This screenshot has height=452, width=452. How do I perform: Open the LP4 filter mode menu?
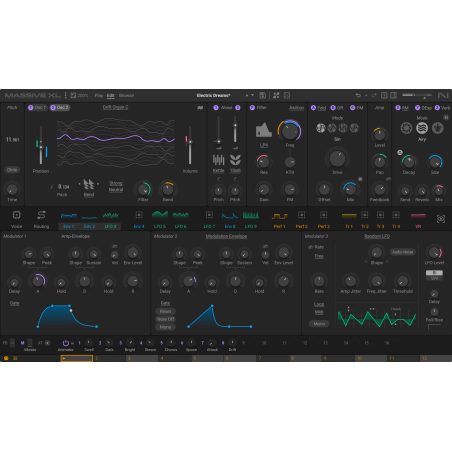click(264, 145)
